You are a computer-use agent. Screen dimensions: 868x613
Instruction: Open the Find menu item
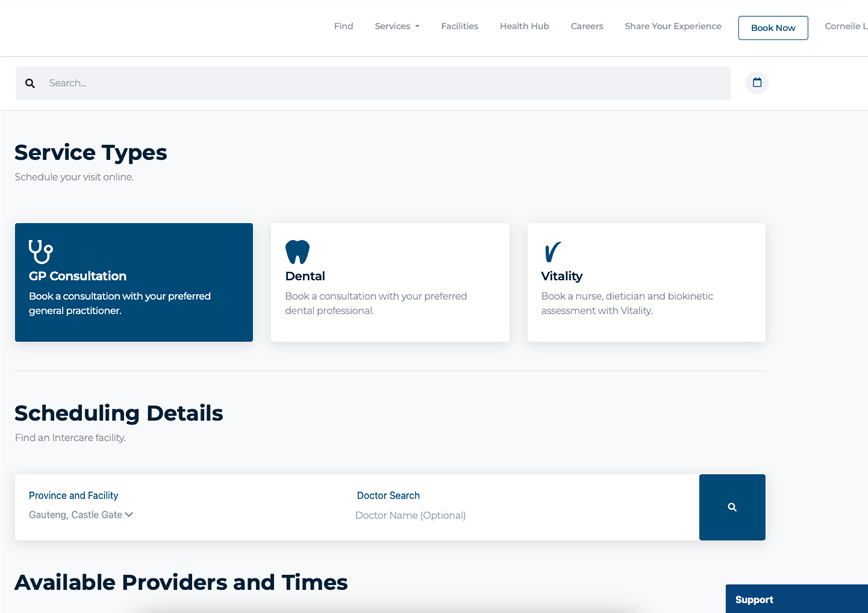[343, 26]
